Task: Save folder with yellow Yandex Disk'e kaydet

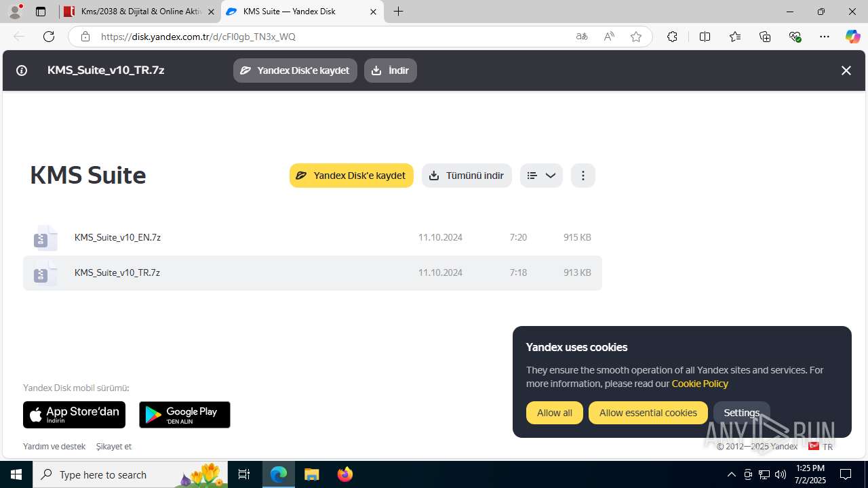Action: (x=351, y=176)
